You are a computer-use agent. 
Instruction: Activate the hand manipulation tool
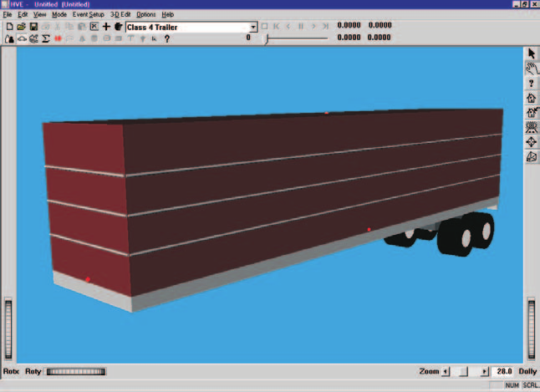(532, 69)
